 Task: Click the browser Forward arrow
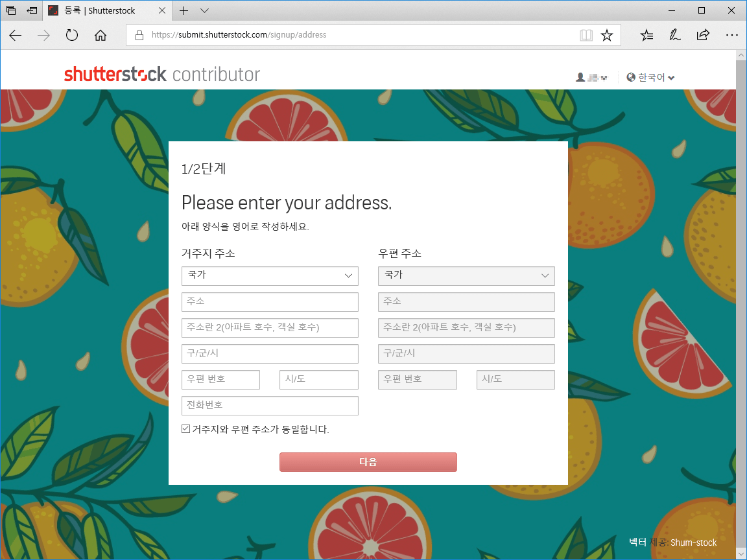click(x=43, y=35)
